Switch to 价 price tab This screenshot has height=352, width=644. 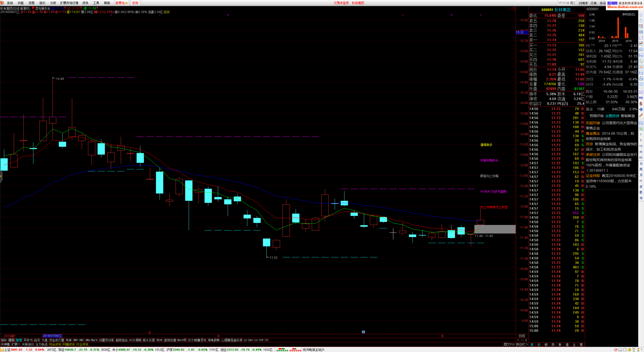(x=539, y=344)
